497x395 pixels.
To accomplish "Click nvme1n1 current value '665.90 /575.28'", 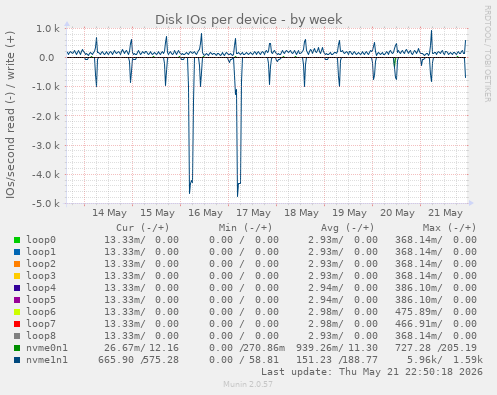I will point(138,360).
